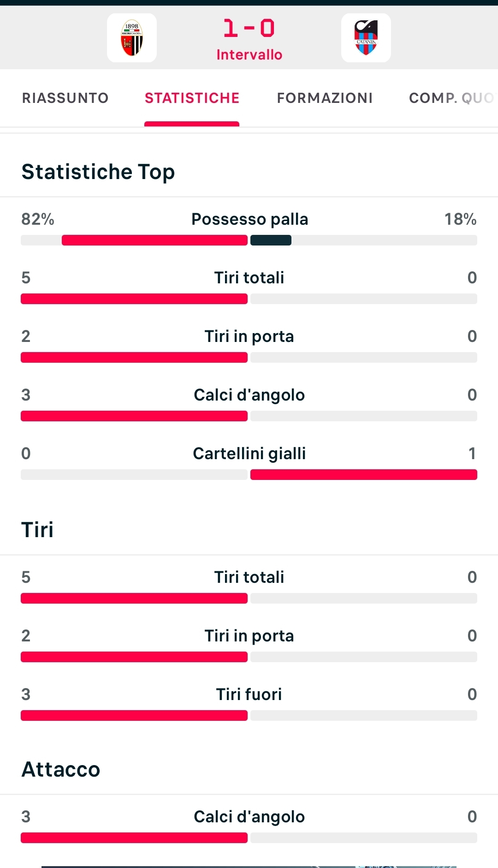Open the advertisement banner at screen bottom
The image size is (498, 868).
(249, 867)
